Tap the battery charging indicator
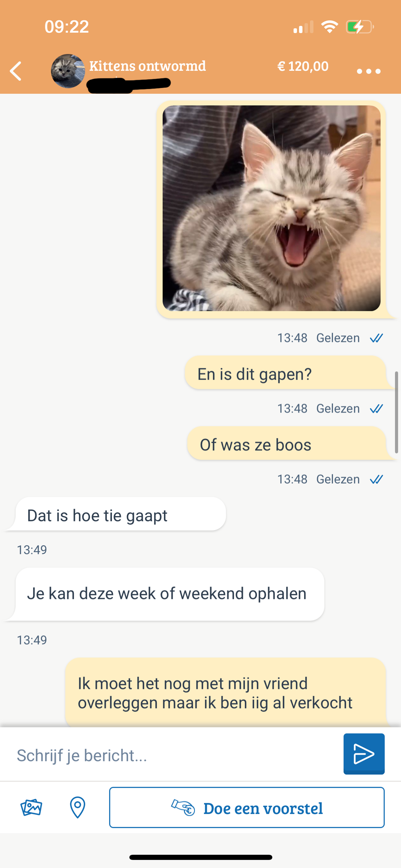Viewport: 401px width, 868px height. tap(360, 27)
